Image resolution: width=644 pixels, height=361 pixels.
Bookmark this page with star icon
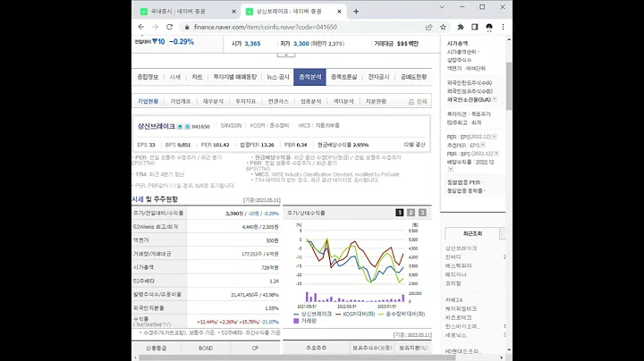[443, 27]
